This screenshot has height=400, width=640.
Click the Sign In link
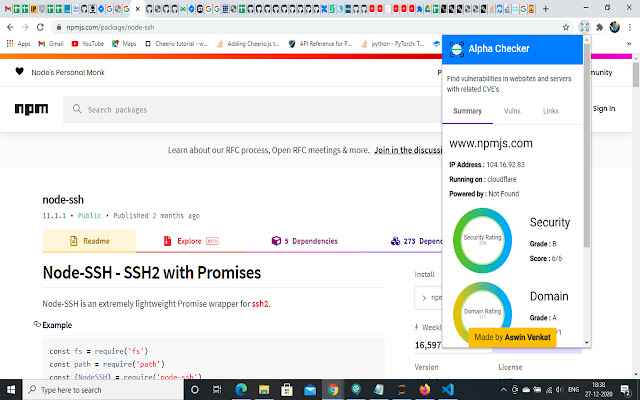(x=604, y=109)
